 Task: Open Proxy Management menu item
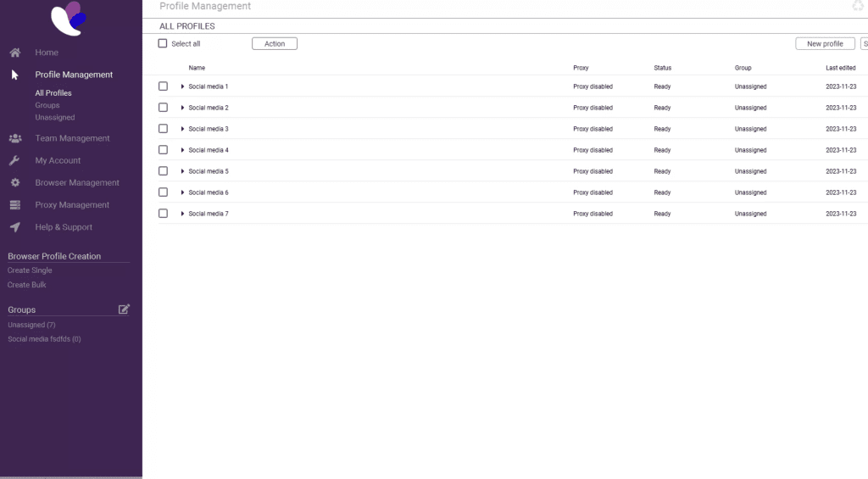[x=72, y=205]
